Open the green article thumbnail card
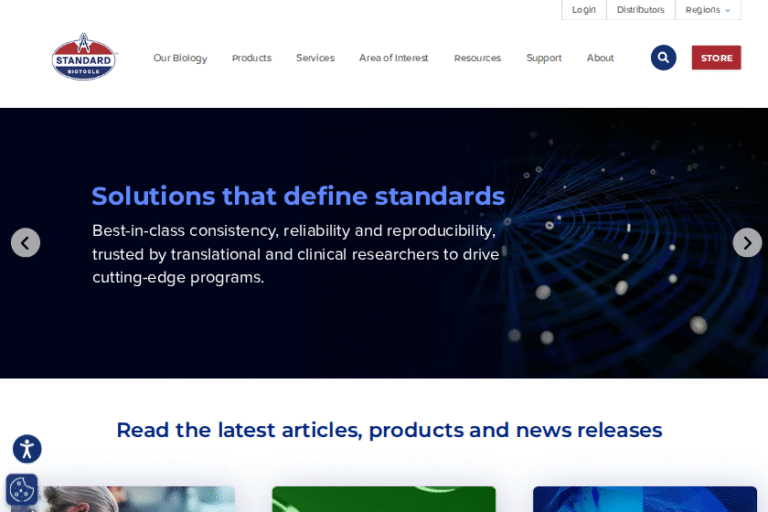The width and height of the screenshot is (768, 512). point(383,499)
